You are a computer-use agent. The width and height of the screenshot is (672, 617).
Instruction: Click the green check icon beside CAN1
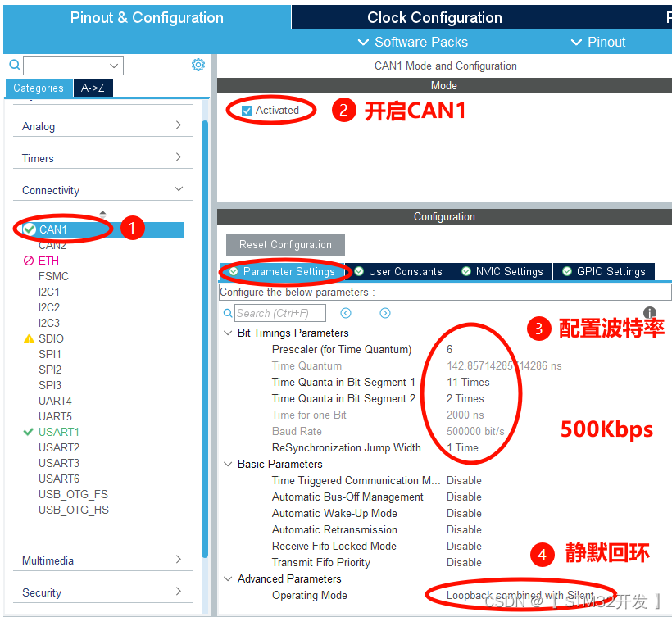pos(30,229)
